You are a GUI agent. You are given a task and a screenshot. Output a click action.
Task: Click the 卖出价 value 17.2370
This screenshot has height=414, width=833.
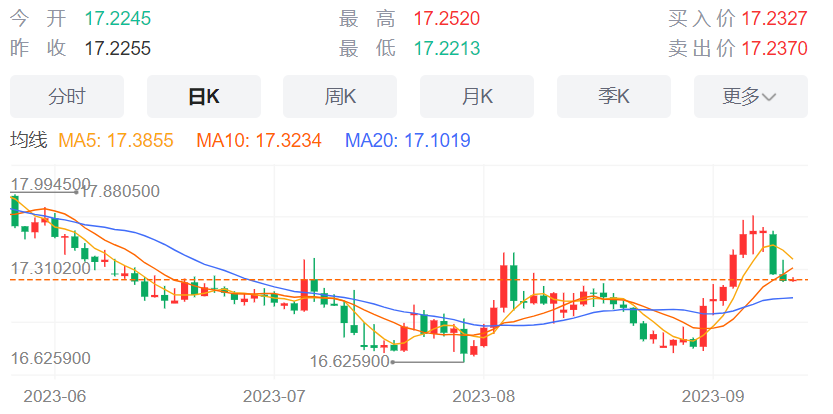[x=775, y=48]
